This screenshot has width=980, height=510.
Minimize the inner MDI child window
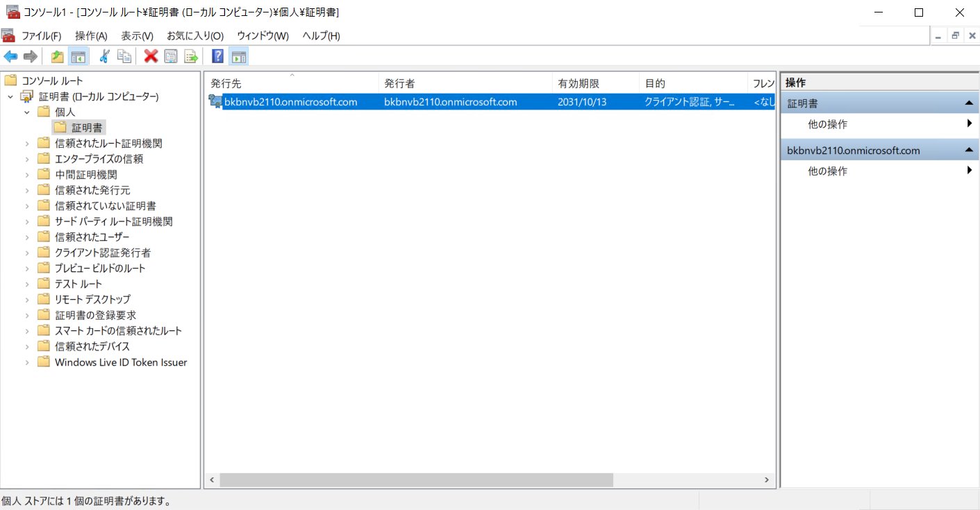point(939,35)
